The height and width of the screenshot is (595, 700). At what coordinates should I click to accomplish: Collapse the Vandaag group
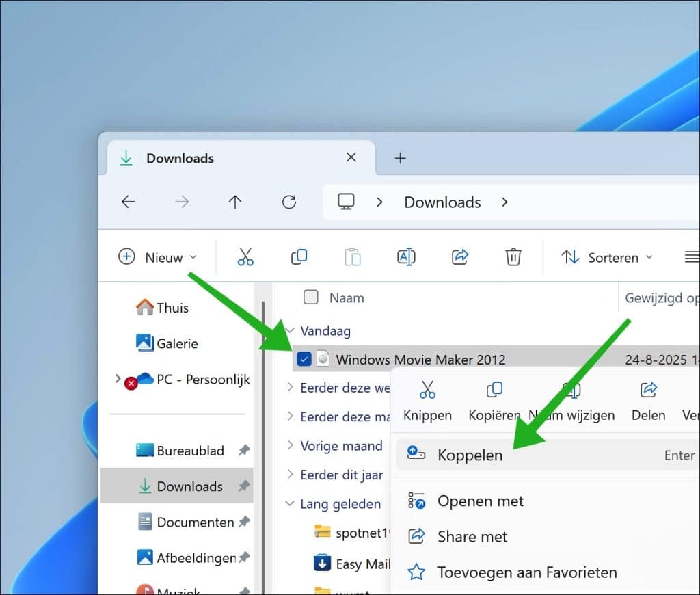[290, 330]
